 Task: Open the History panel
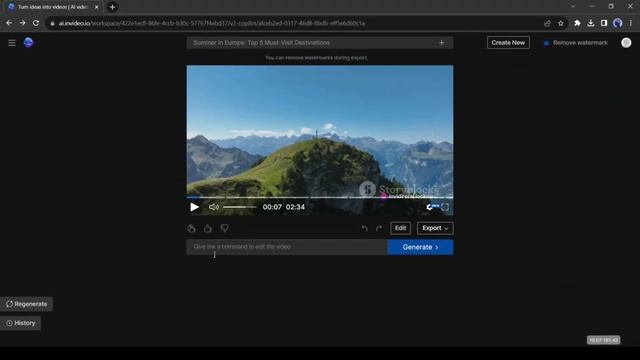20,323
